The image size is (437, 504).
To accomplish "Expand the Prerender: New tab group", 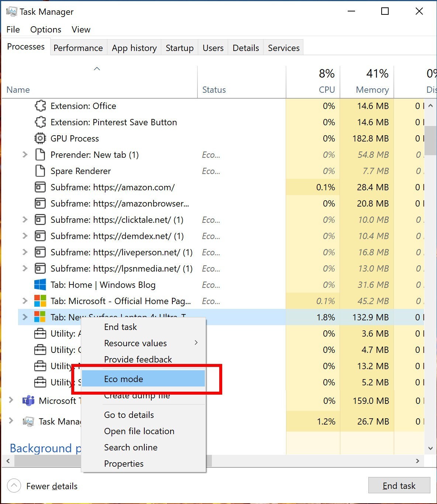I will [x=25, y=155].
